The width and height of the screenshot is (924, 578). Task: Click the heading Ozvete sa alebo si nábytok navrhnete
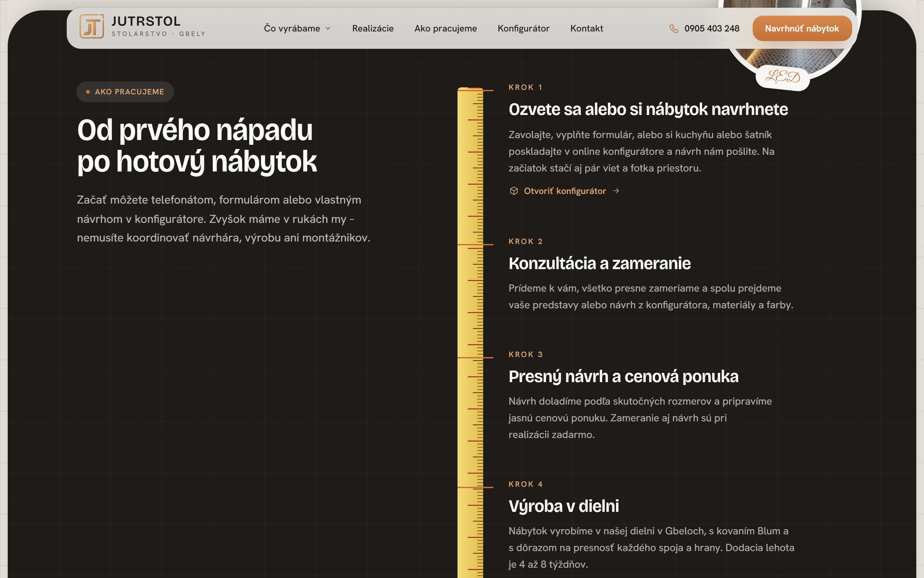coord(648,109)
